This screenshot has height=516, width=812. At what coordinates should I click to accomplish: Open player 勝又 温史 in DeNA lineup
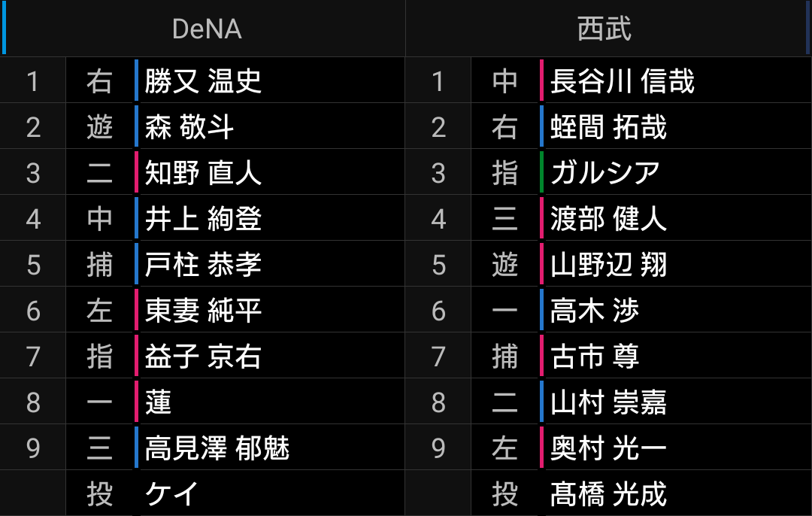click(x=203, y=80)
